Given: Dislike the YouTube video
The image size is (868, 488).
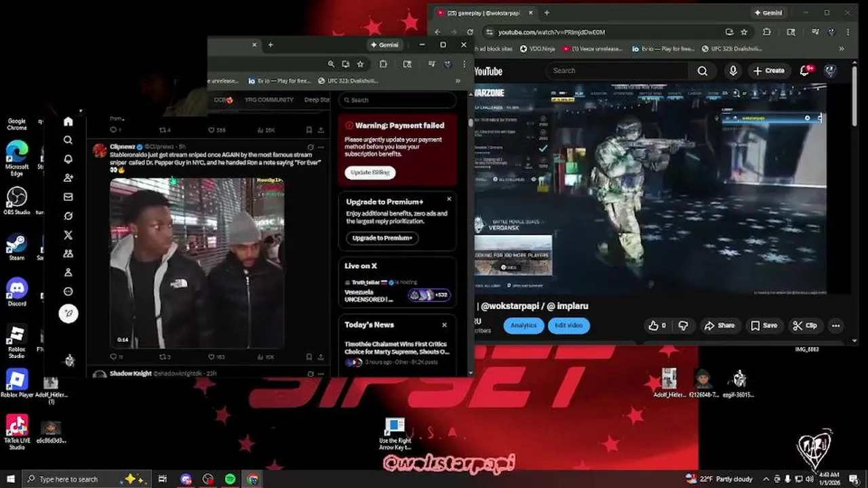Looking at the screenshot, I should [x=683, y=325].
